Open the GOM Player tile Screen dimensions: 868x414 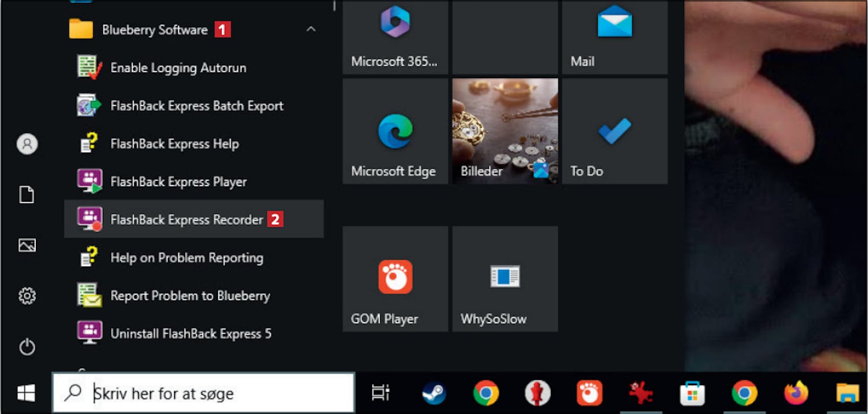[x=395, y=279]
